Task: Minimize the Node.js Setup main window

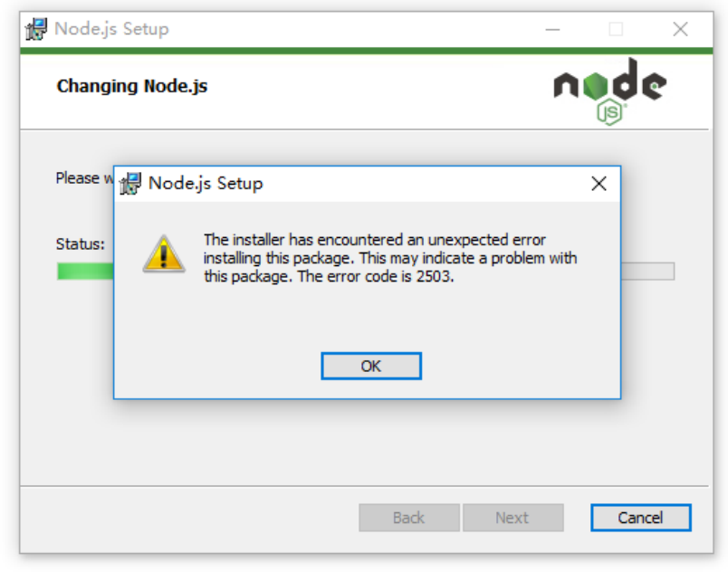Action: tap(552, 29)
